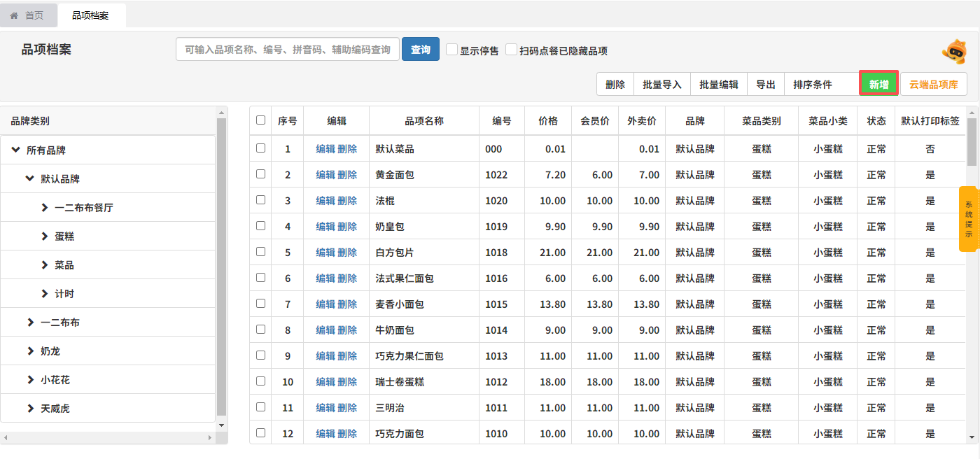Check the row checkbox for 黄金面包
The width and height of the screenshot is (980, 459).
[x=261, y=174]
